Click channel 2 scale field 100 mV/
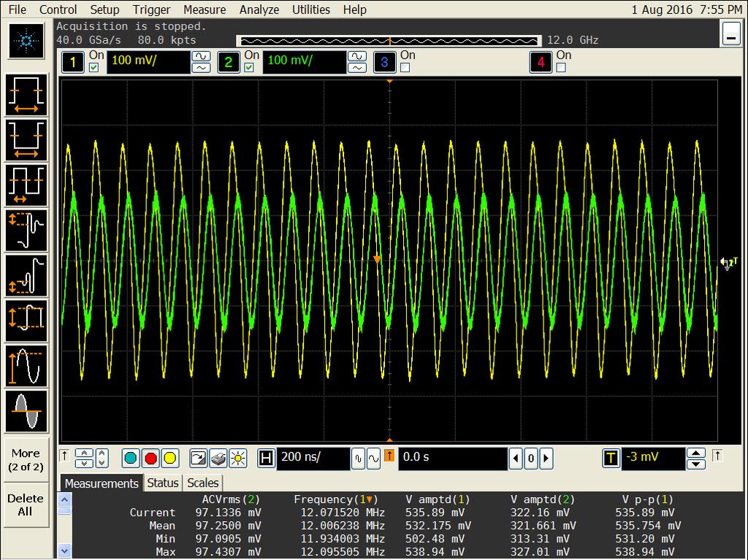 pyautogui.click(x=305, y=62)
